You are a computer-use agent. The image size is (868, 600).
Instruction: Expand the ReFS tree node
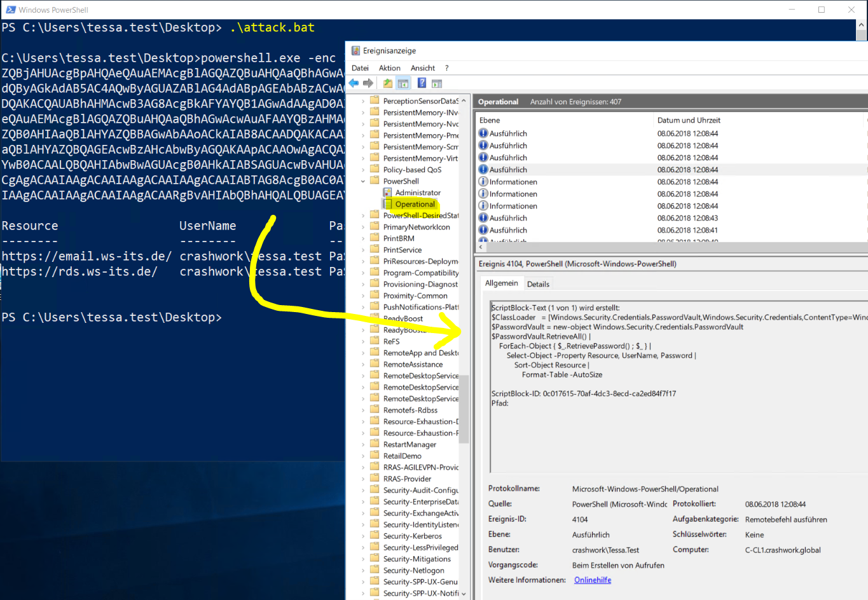coord(363,341)
